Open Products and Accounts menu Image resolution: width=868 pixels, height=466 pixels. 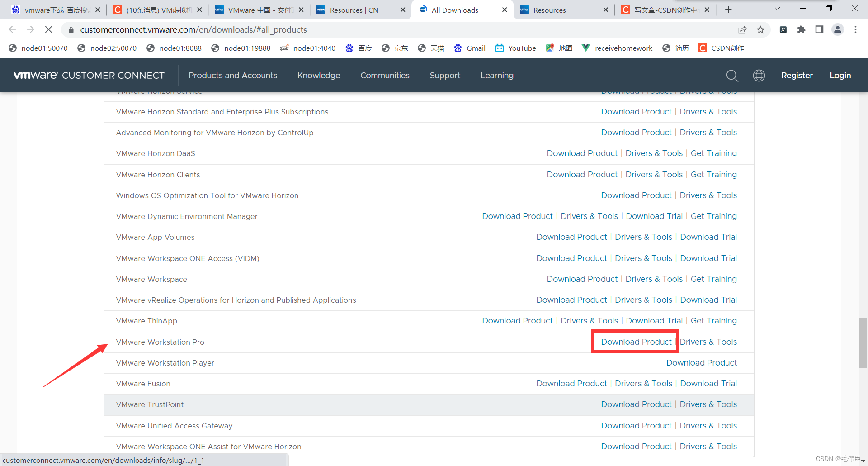point(233,76)
